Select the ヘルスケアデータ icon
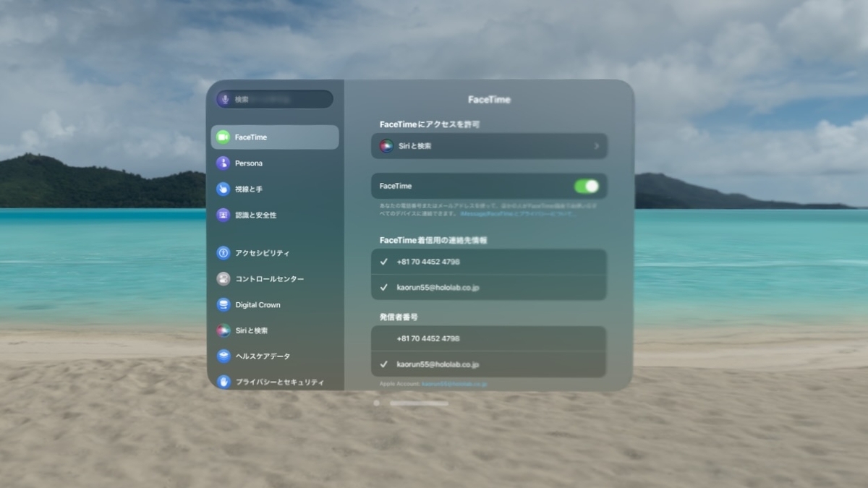 [x=223, y=356]
